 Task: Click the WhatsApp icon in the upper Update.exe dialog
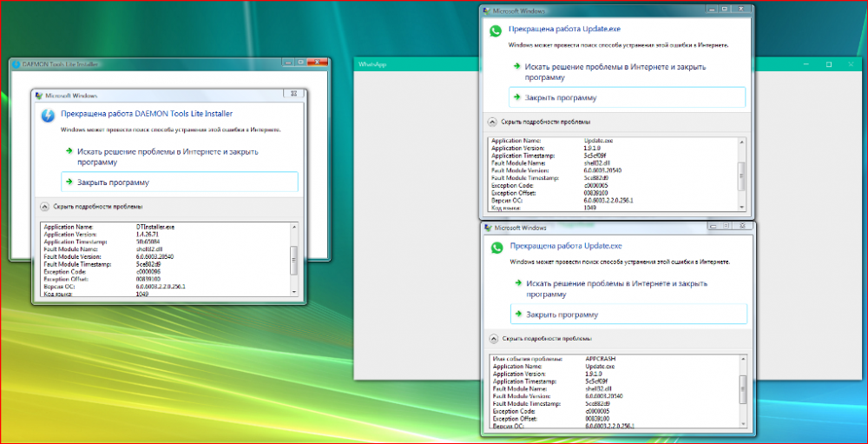point(496,30)
